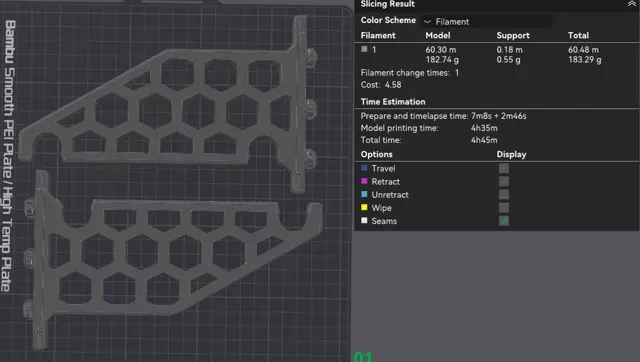Click the support weight '0.55 g'
The height and width of the screenshot is (362, 640).
[x=509, y=60]
